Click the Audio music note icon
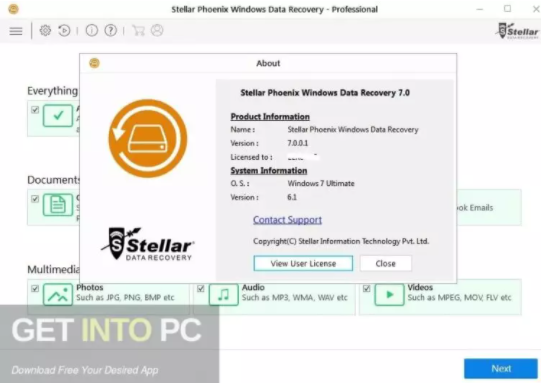The width and height of the screenshot is (541, 389). pyautogui.click(x=224, y=294)
